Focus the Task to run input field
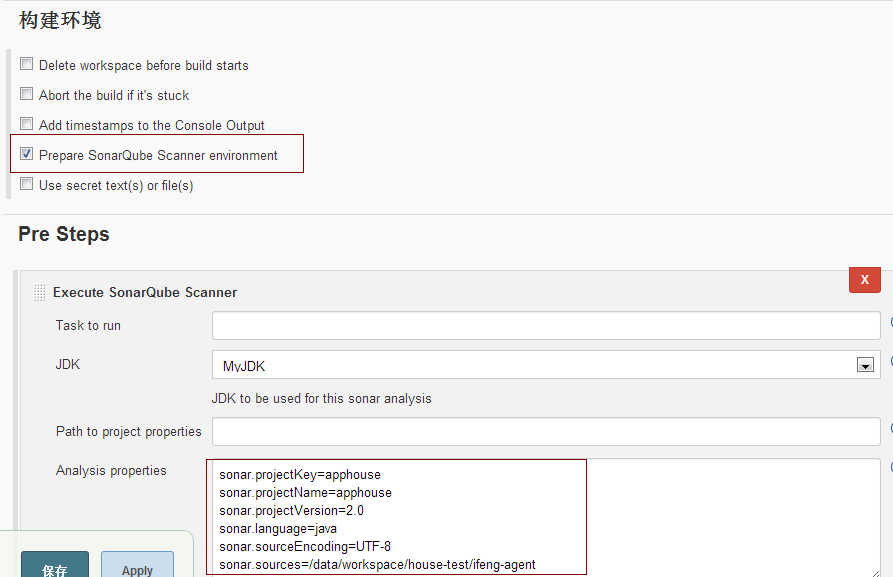Screen dimensions: 893x577 pos(546,326)
